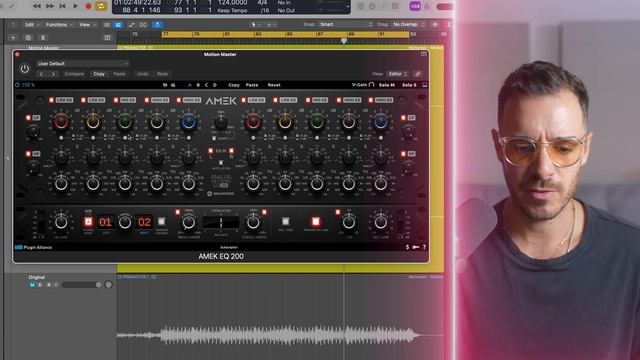Go to next preset arrow

(x=53, y=74)
